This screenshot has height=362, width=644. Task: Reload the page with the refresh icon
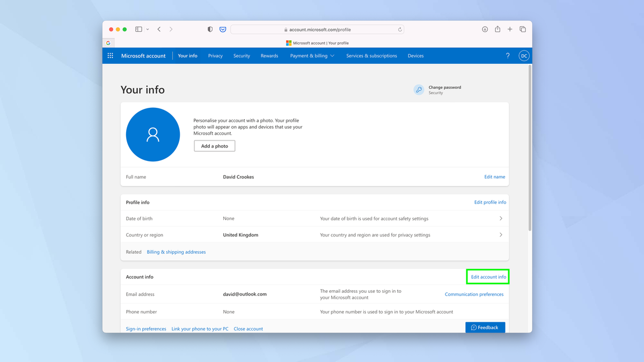point(400,29)
